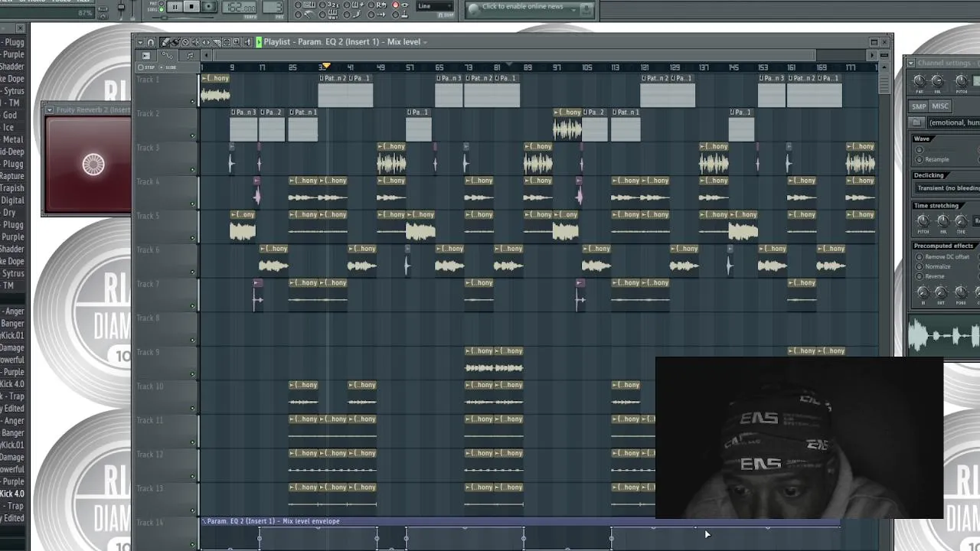
Task: Arm the record button in transport
Action: pyautogui.click(x=208, y=7)
